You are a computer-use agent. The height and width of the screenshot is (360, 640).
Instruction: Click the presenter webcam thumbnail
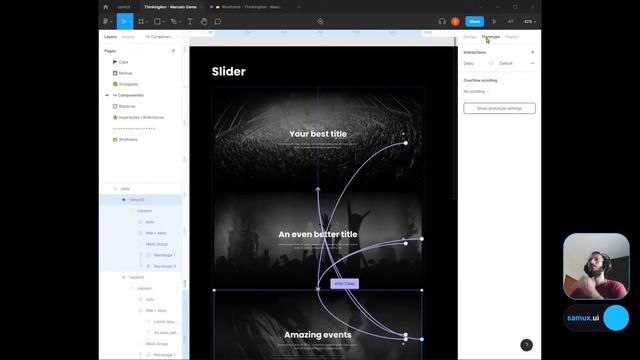coord(596,266)
